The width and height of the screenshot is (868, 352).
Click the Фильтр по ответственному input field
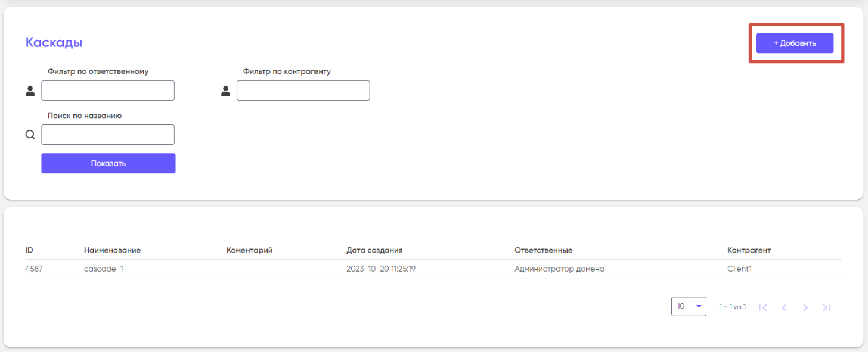point(108,91)
